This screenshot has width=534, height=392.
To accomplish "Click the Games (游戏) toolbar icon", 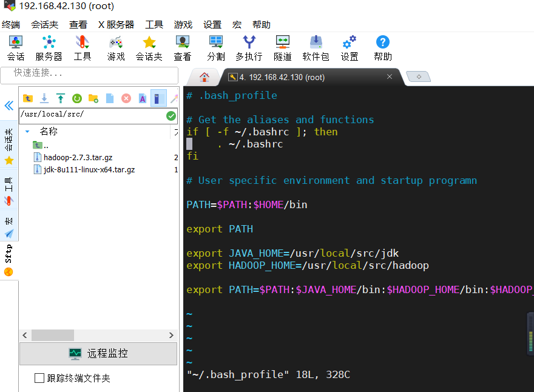I will pyautogui.click(x=116, y=49).
